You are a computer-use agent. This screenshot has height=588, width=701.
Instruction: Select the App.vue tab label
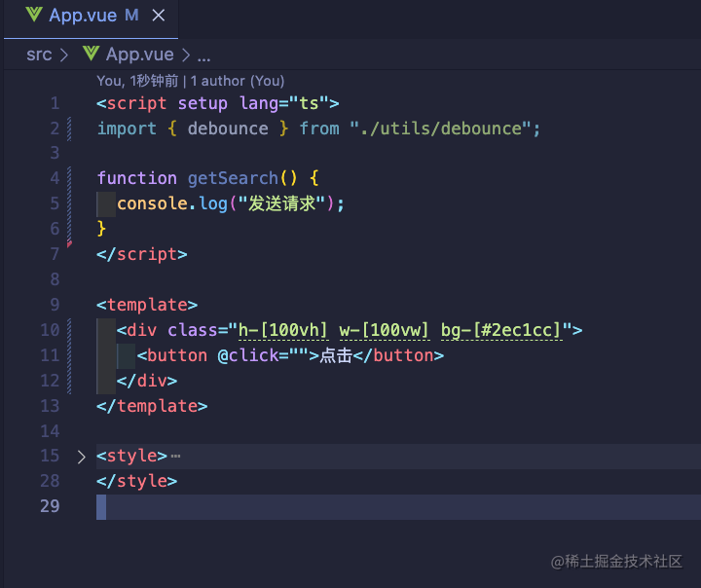click(x=83, y=16)
